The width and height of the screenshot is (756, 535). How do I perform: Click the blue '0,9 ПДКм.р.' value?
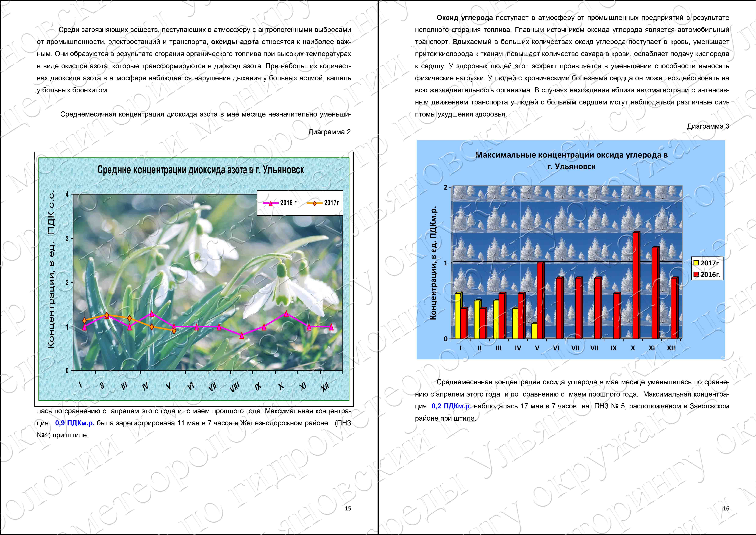tap(75, 423)
